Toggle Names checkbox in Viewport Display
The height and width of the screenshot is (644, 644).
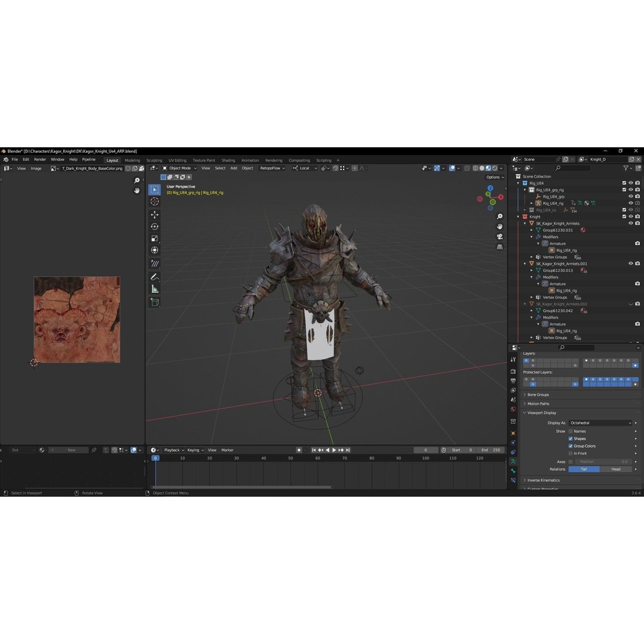tap(571, 431)
